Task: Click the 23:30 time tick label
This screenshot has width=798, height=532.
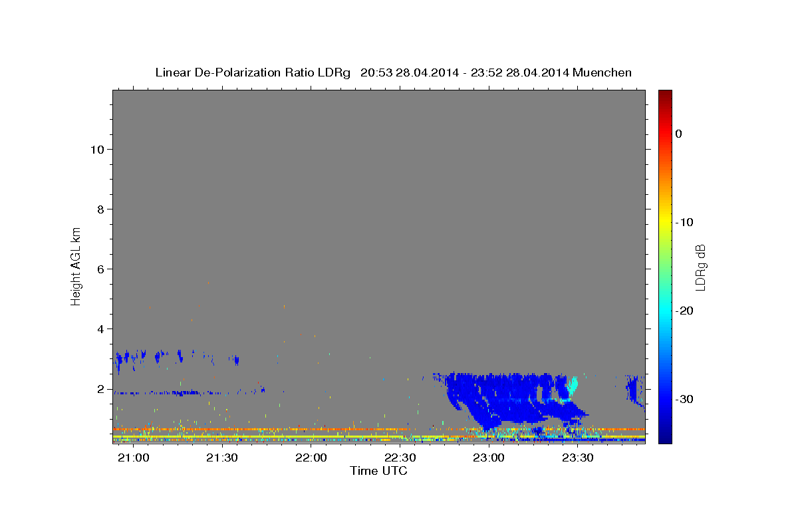Action: coord(578,458)
